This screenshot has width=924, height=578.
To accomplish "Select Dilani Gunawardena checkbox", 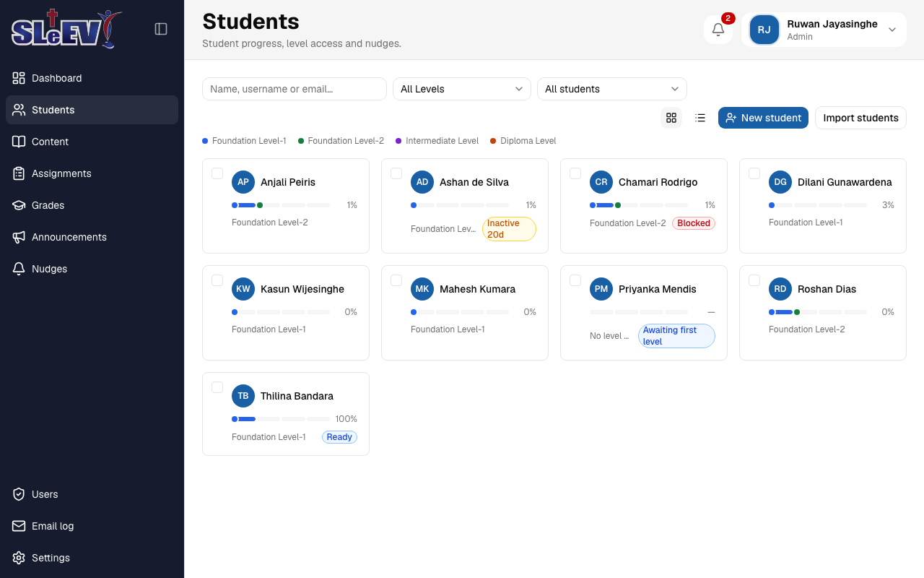I will pos(754,173).
